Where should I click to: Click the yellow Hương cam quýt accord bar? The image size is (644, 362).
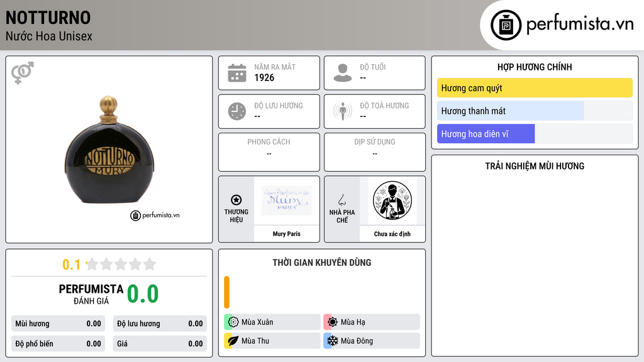pos(535,88)
